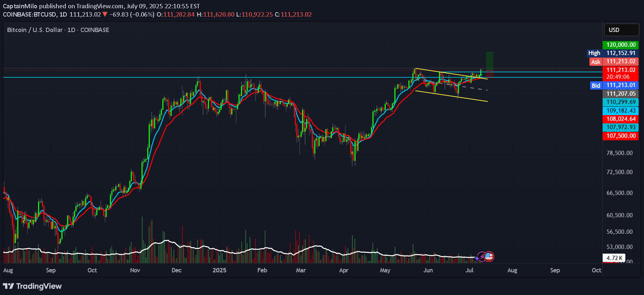Click the 66,500.00 price axis value
Image resolution: width=644 pixels, height=295 pixels.
(620, 193)
